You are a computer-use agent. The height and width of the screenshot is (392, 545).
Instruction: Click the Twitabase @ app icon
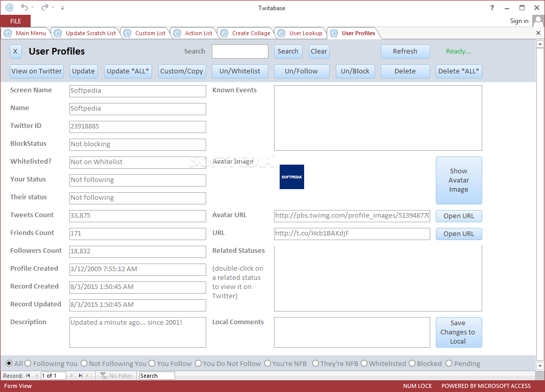coord(10,7)
